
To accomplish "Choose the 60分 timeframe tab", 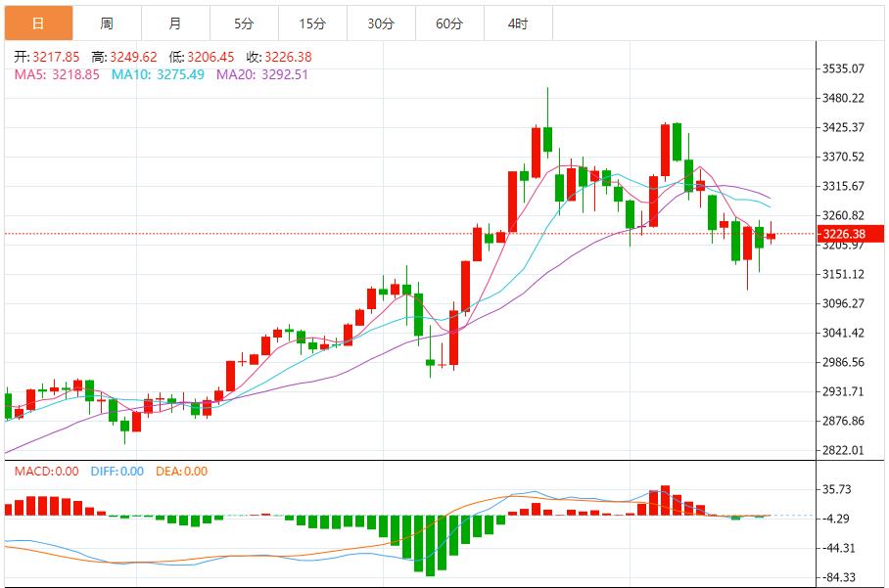I will pos(449,23).
